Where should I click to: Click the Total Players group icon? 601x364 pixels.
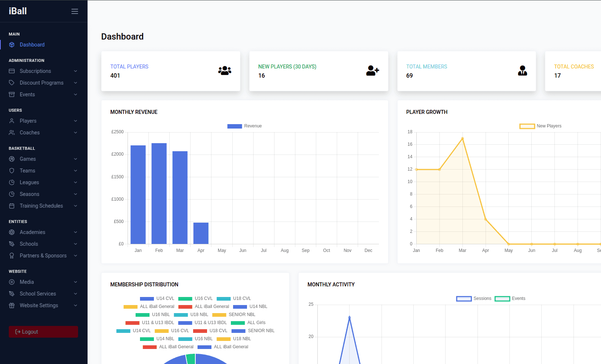(225, 71)
